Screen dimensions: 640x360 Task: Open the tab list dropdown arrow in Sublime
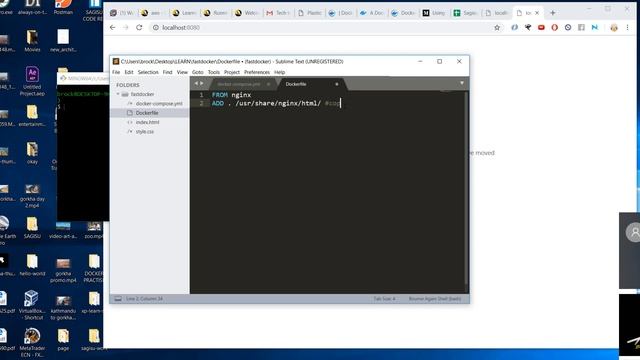(x=462, y=83)
